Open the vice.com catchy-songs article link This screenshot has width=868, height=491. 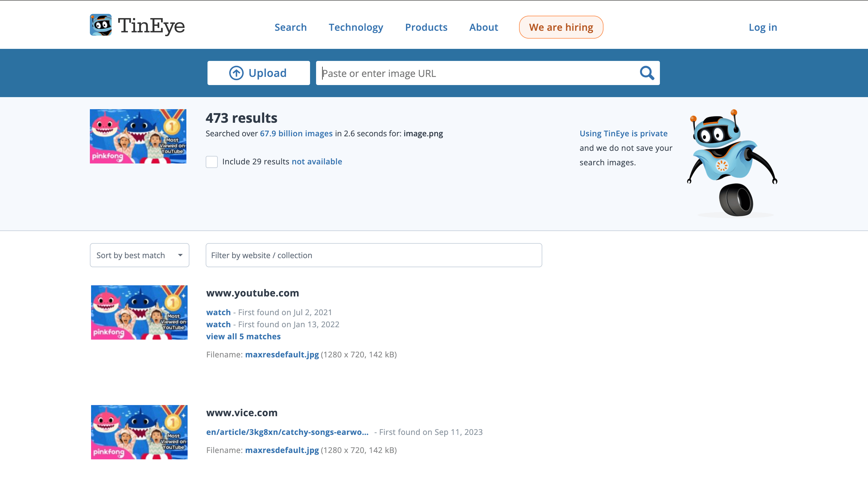pyautogui.click(x=287, y=432)
